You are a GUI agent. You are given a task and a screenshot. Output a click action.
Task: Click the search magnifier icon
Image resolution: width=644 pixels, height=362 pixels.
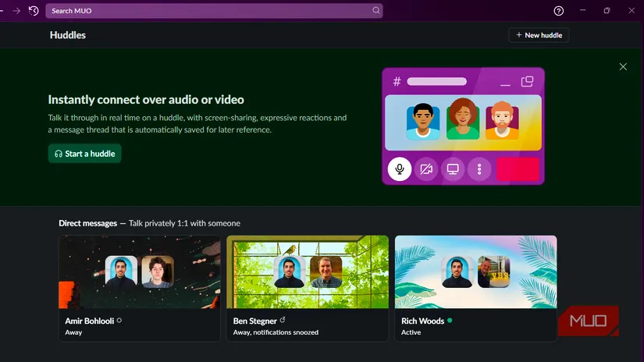(375, 10)
